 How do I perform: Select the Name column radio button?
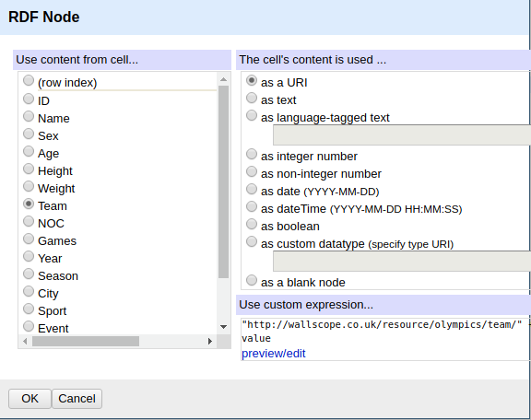tap(29, 116)
